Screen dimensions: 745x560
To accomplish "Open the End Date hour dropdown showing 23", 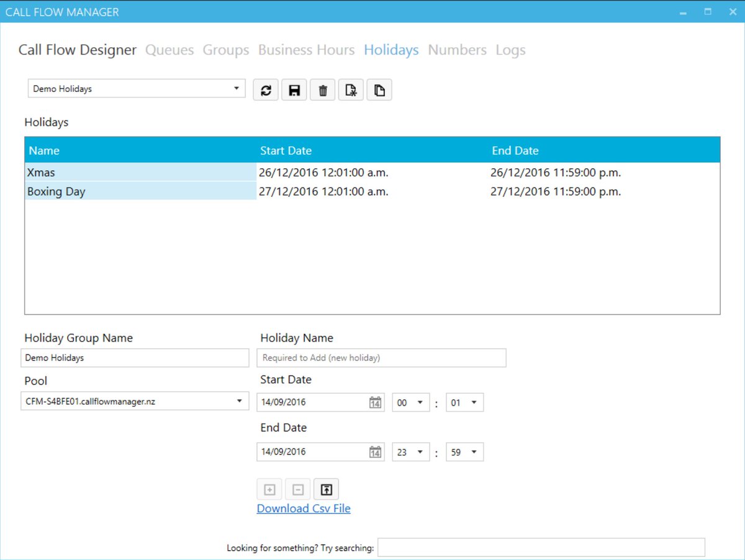I will click(x=411, y=452).
